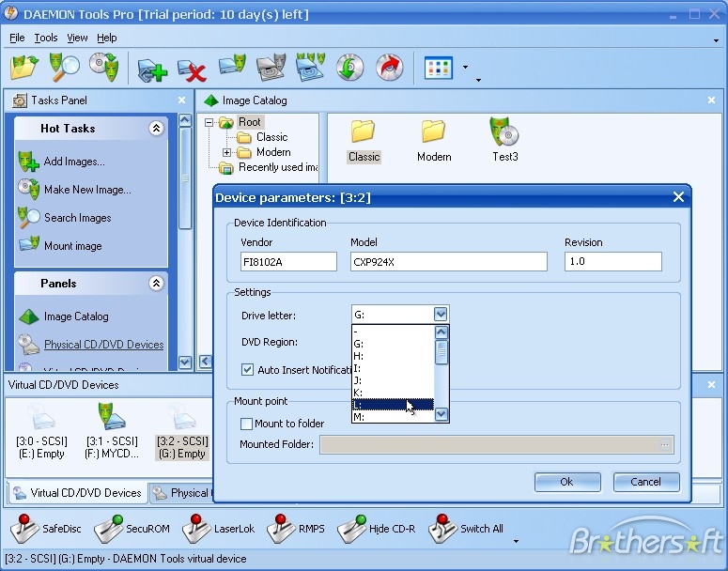Viewport: 728px width, 571px height.
Task: Click the search images magnifier toolbar icon
Action: point(64,68)
